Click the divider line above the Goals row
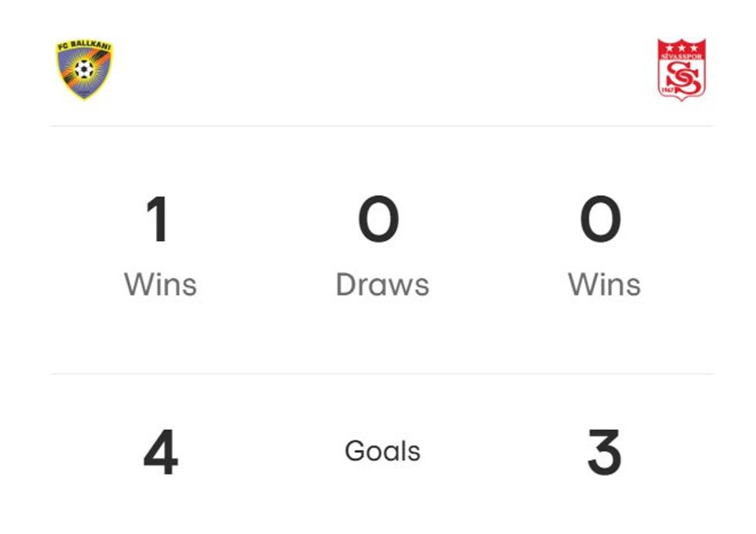This screenshot has width=756, height=534. coord(382,374)
